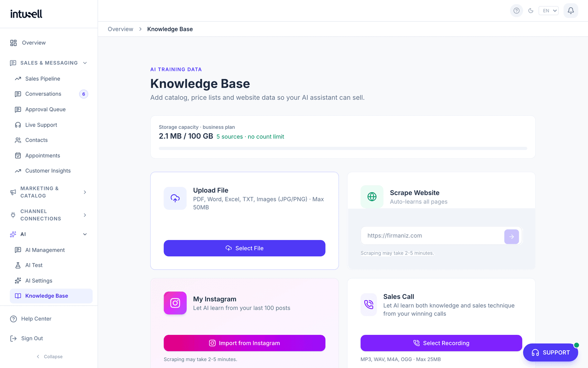Click the Contacts people icon
Image resolution: width=588 pixels, height=368 pixels.
click(18, 140)
